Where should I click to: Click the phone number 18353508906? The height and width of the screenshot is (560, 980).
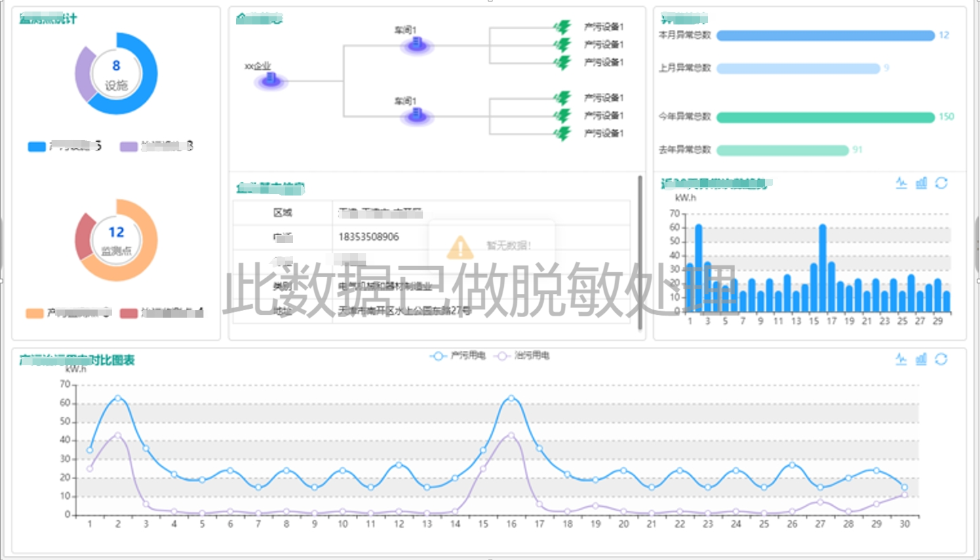click(369, 237)
